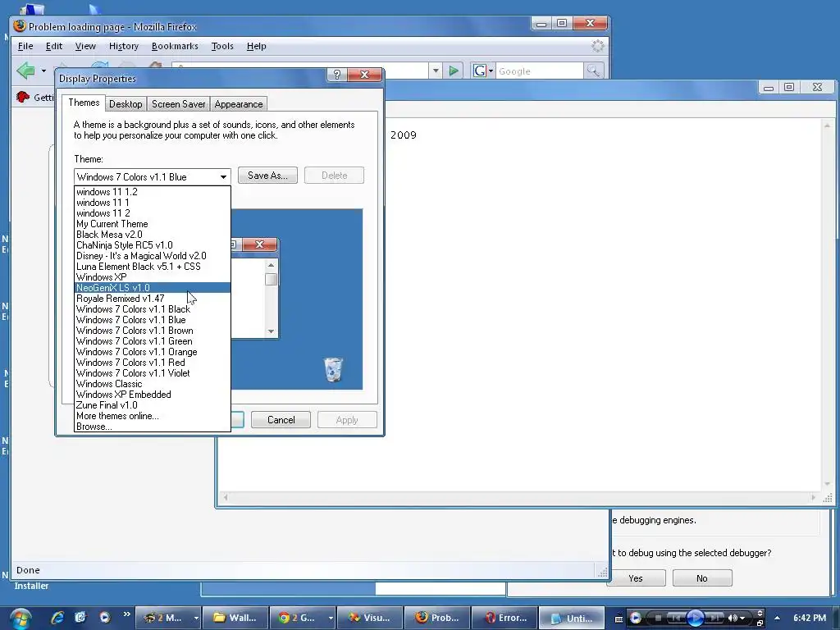Open the Firefox History menu
840x630 pixels.
[x=124, y=46]
